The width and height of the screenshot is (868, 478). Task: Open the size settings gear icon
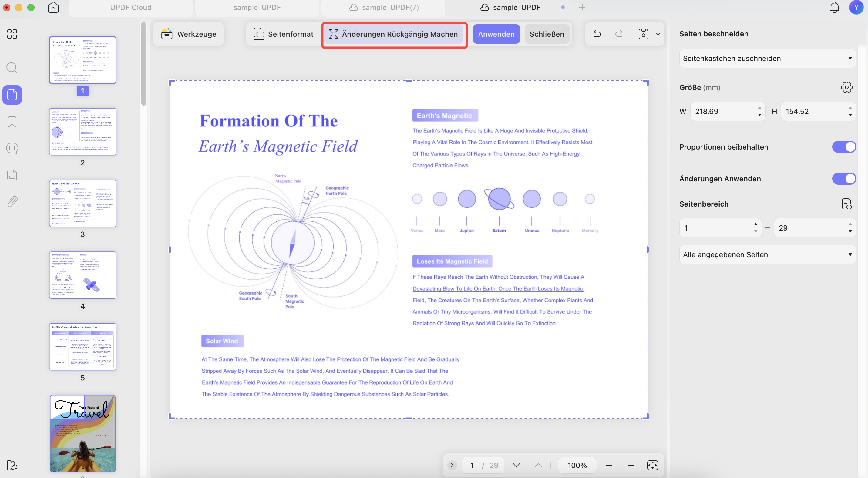(x=846, y=87)
